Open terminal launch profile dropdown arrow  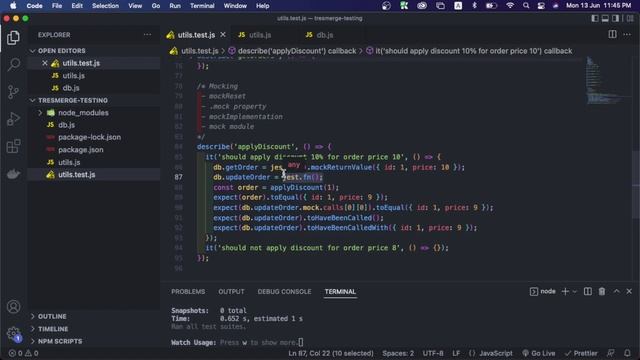point(575,291)
